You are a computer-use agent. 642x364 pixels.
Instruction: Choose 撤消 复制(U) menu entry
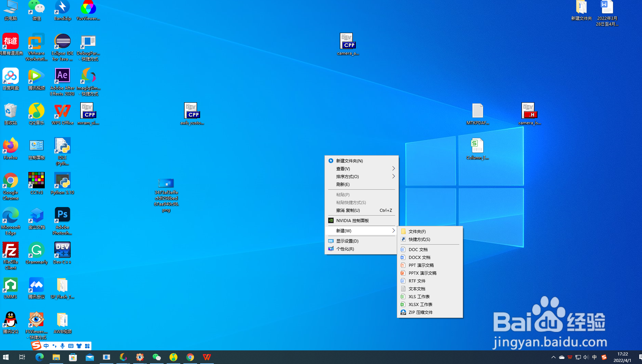(x=361, y=210)
